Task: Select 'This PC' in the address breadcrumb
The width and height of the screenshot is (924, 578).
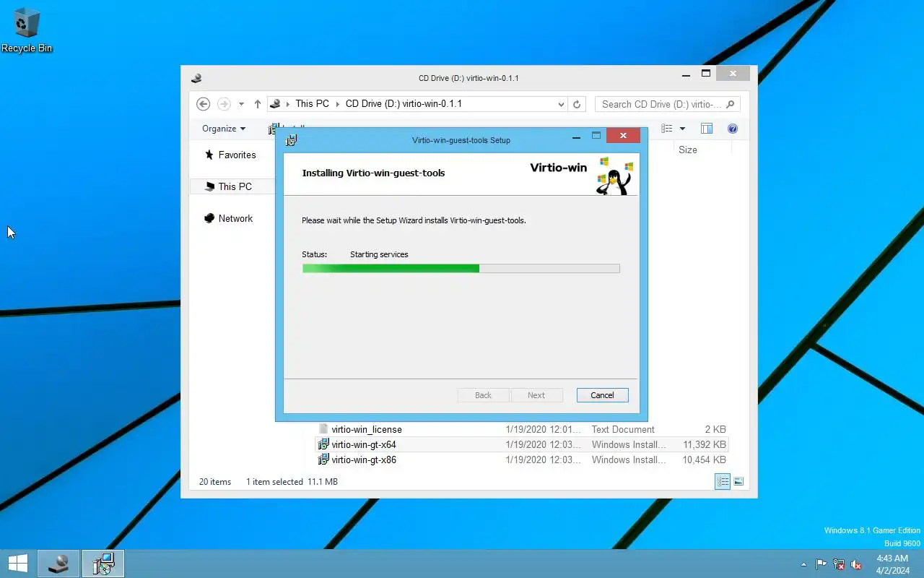Action: tap(312, 104)
